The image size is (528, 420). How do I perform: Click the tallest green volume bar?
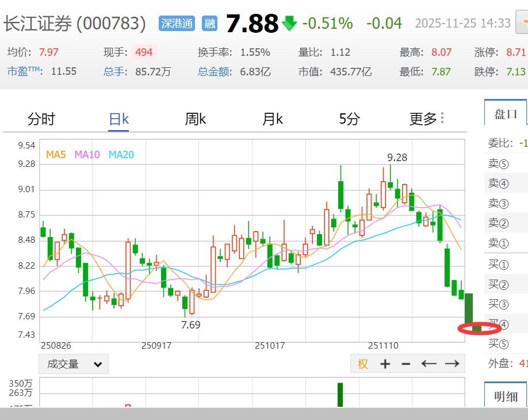coord(340,395)
